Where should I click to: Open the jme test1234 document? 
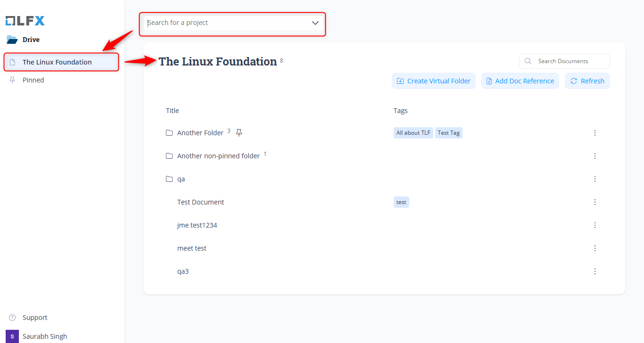197,225
